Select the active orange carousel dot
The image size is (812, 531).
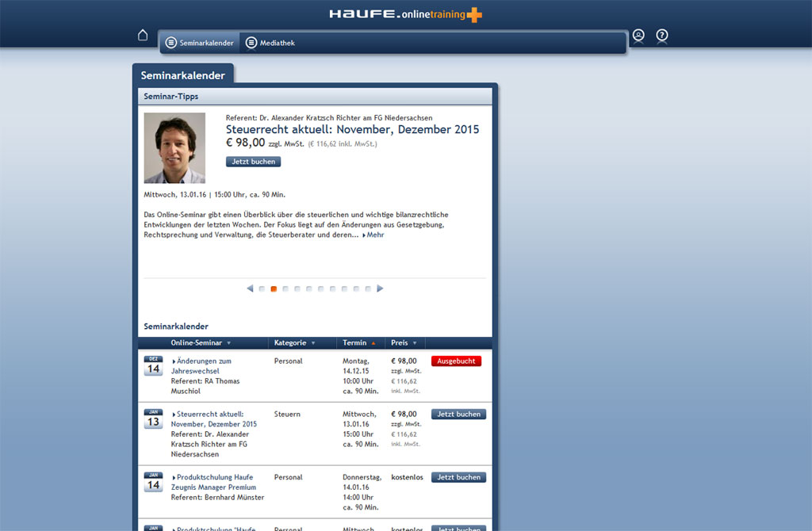274,289
